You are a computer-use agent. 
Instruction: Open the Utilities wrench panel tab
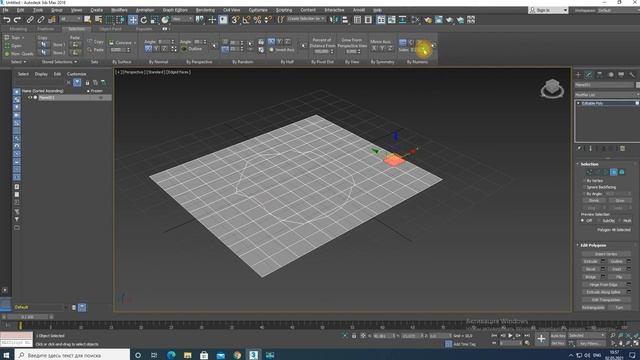[632, 75]
